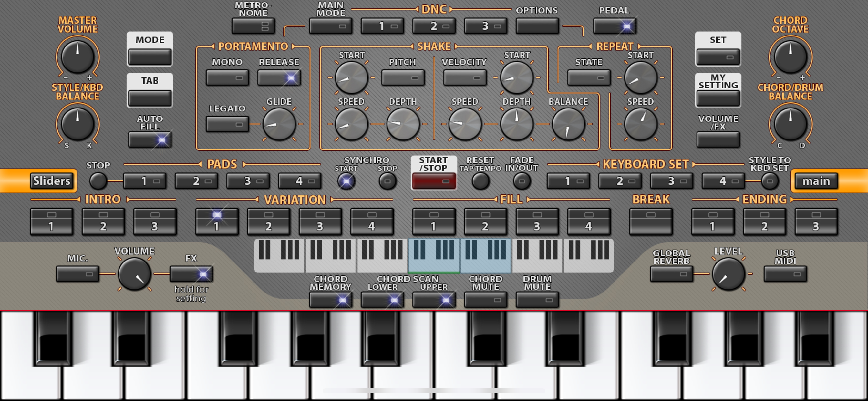Select Variation 2 button
868x401 pixels.
click(x=268, y=221)
